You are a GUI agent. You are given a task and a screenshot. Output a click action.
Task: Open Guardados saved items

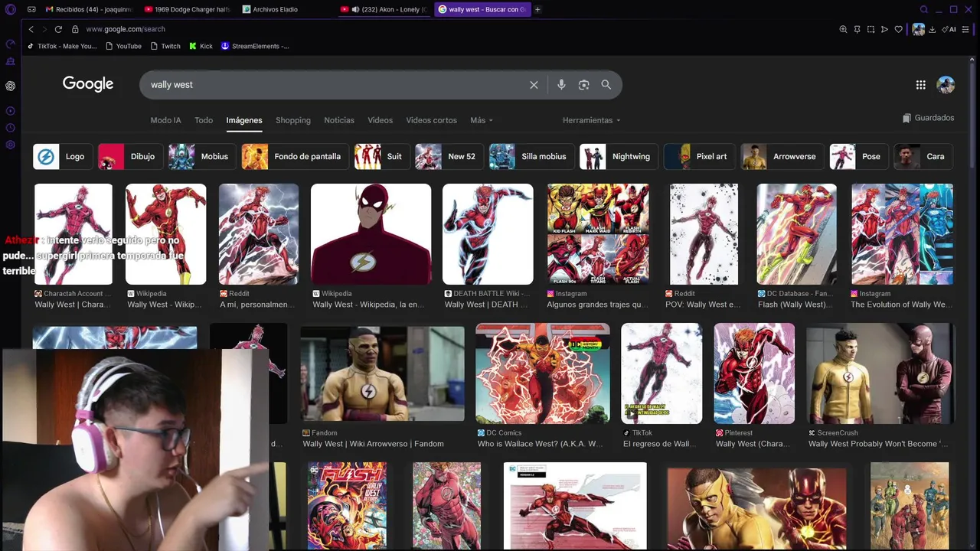[x=928, y=118]
